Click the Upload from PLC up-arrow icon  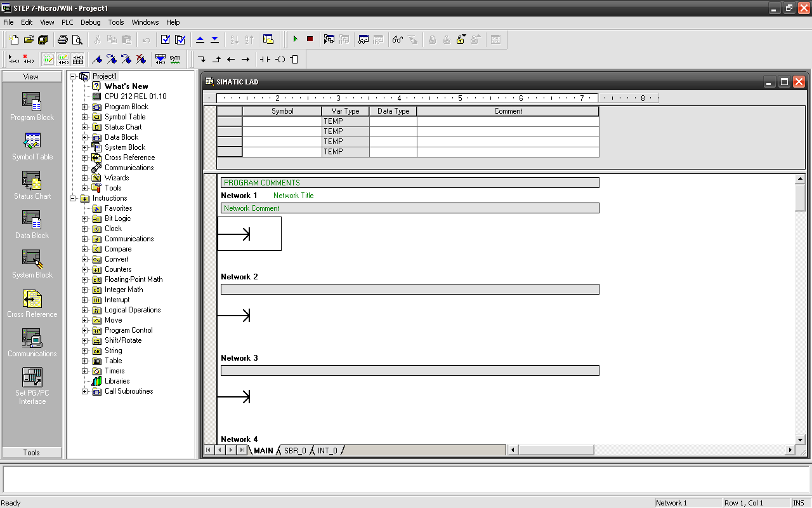point(200,39)
